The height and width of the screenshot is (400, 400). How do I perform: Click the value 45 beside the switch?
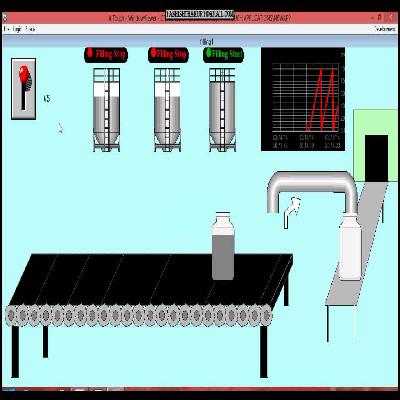[x=47, y=99]
